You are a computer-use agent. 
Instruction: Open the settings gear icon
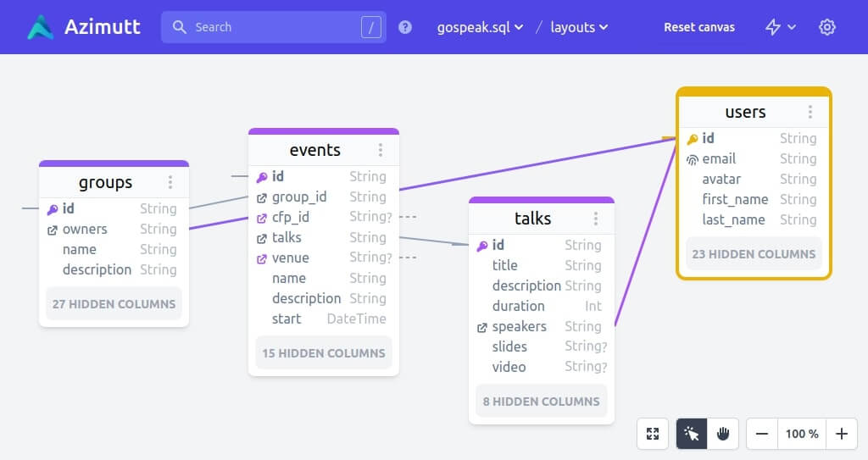coord(827,27)
